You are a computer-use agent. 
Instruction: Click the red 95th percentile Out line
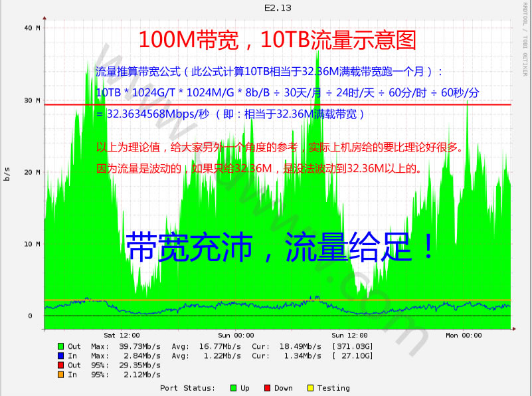(278, 104)
